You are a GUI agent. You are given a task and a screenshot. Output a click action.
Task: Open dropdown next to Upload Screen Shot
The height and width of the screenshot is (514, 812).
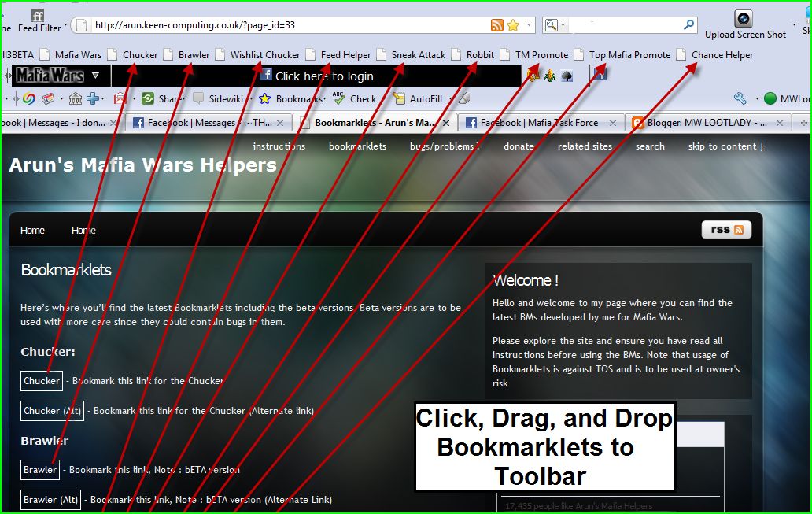794,24
